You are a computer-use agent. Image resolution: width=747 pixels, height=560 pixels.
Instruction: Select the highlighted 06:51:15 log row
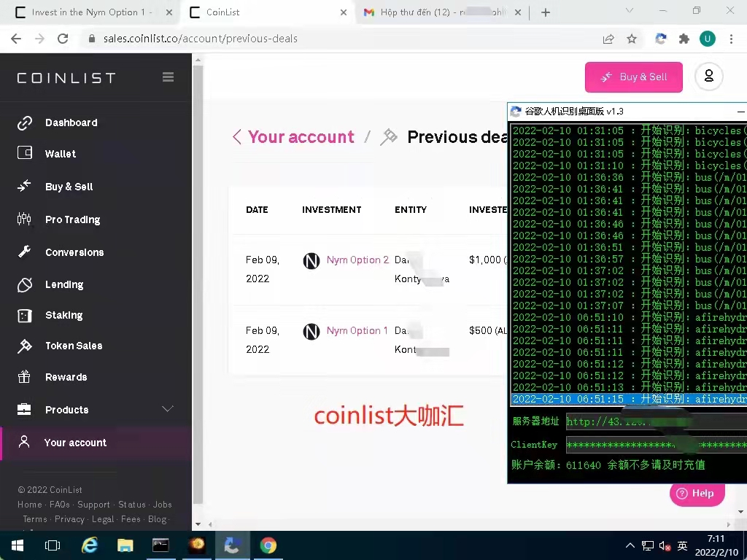629,399
